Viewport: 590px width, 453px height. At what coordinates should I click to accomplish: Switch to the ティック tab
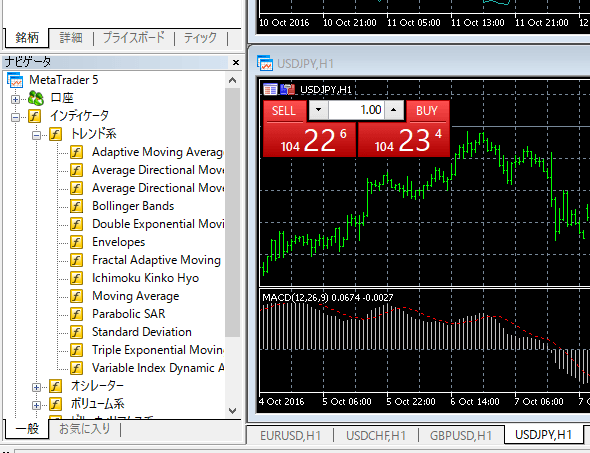[201, 38]
